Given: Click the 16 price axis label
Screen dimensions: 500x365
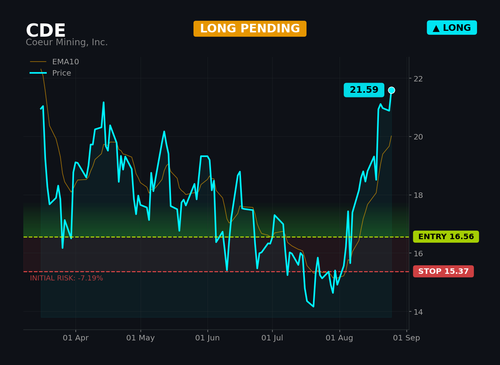Looking at the screenshot, I should (x=418, y=254).
